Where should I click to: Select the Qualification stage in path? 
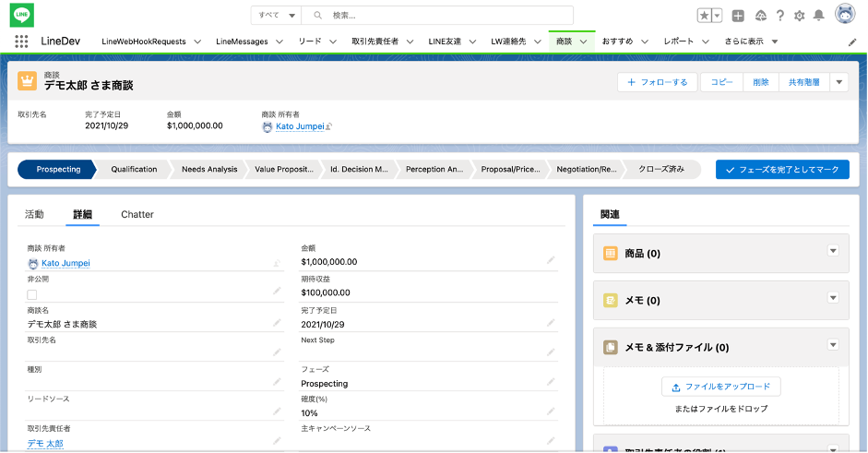[134, 170]
